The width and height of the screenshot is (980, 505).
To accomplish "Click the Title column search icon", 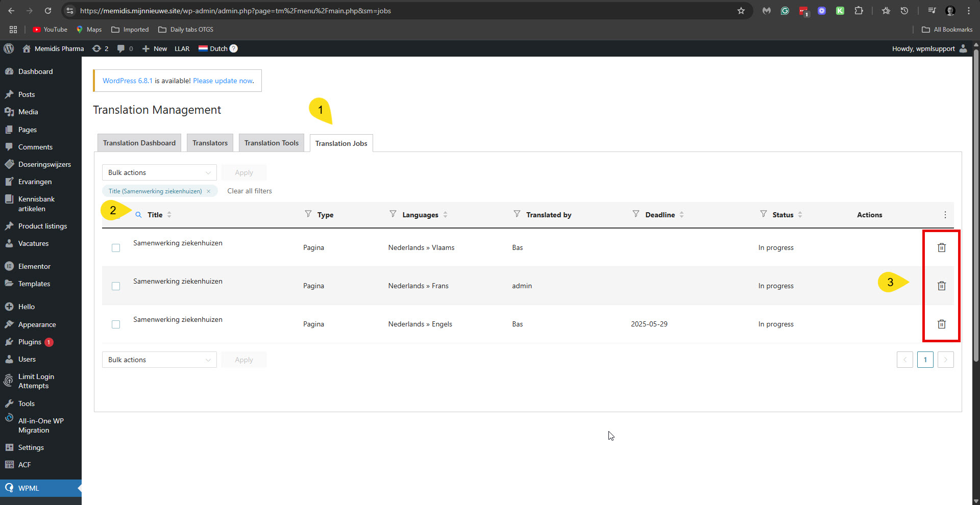I will 138,215.
